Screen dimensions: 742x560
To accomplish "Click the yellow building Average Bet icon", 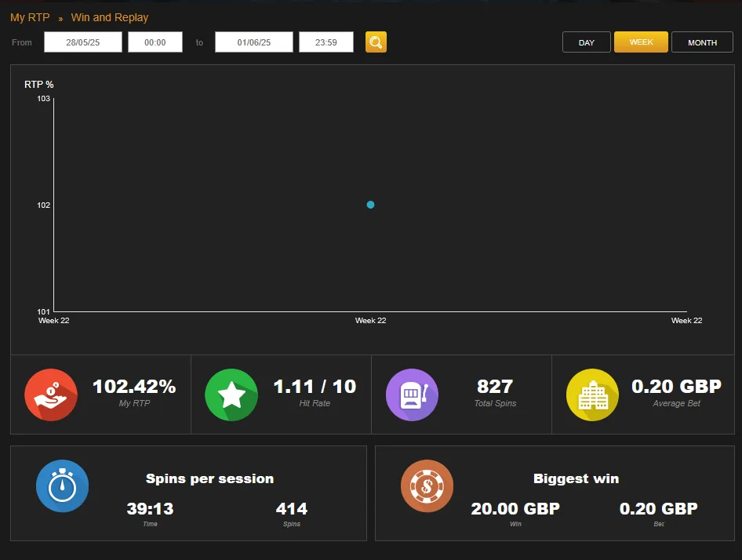I will click(x=592, y=395).
